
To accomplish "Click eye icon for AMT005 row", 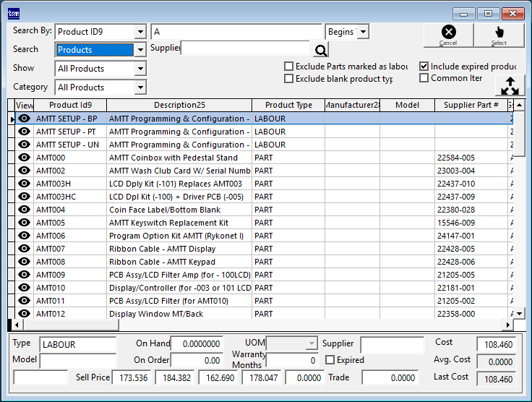I will tap(24, 222).
